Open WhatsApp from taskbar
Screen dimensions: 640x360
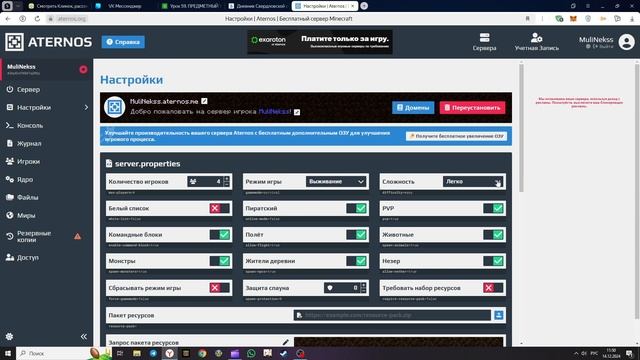[251, 353]
